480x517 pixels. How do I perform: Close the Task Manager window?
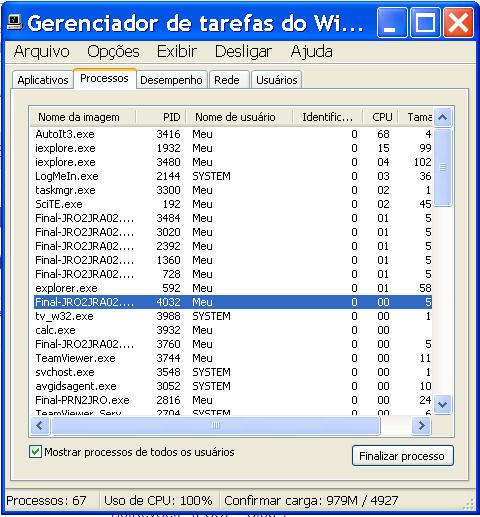coord(459,23)
